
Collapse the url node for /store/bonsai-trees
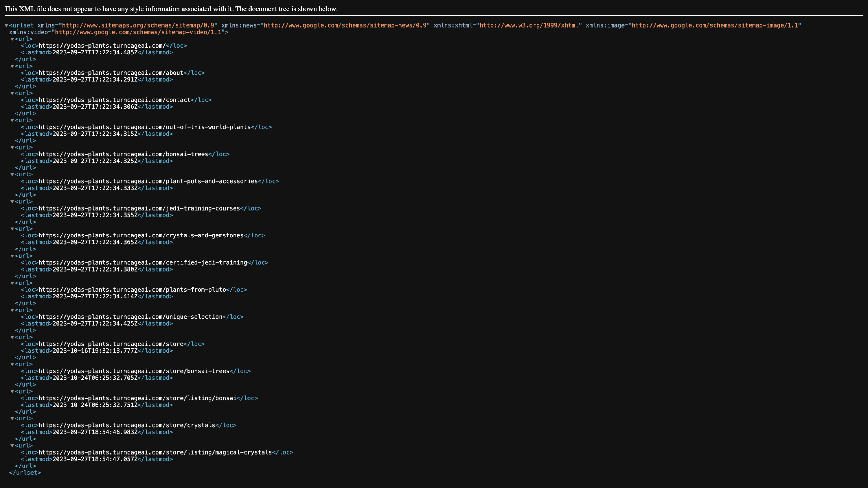coord(12,364)
